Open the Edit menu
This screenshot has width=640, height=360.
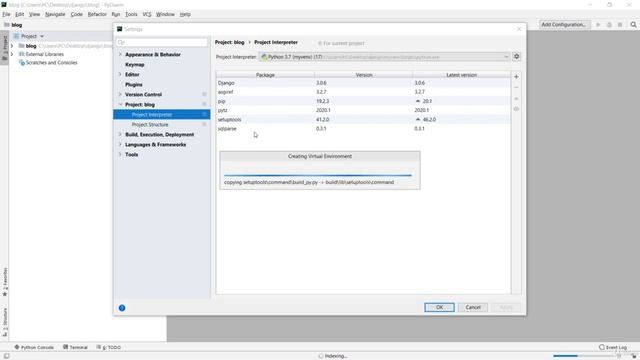tap(19, 14)
